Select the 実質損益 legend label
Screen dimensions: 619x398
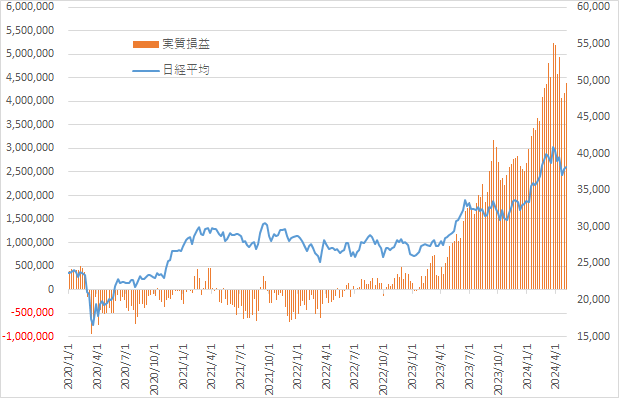pyautogui.click(x=186, y=44)
